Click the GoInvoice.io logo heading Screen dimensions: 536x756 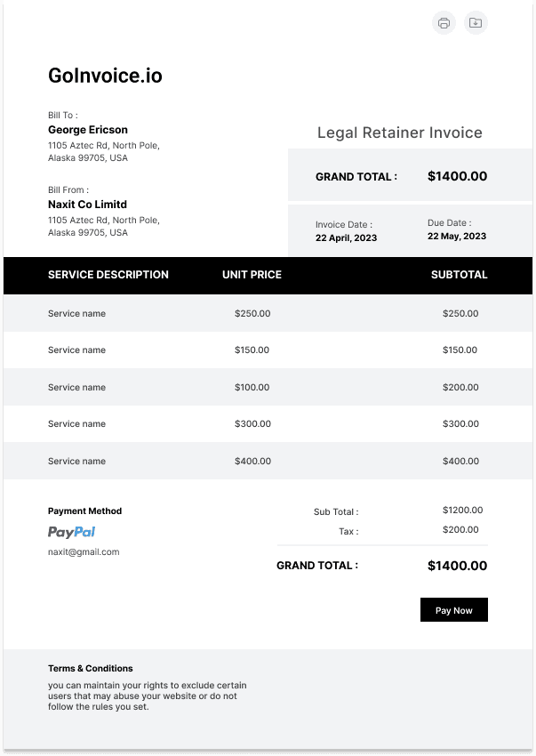pos(105,76)
